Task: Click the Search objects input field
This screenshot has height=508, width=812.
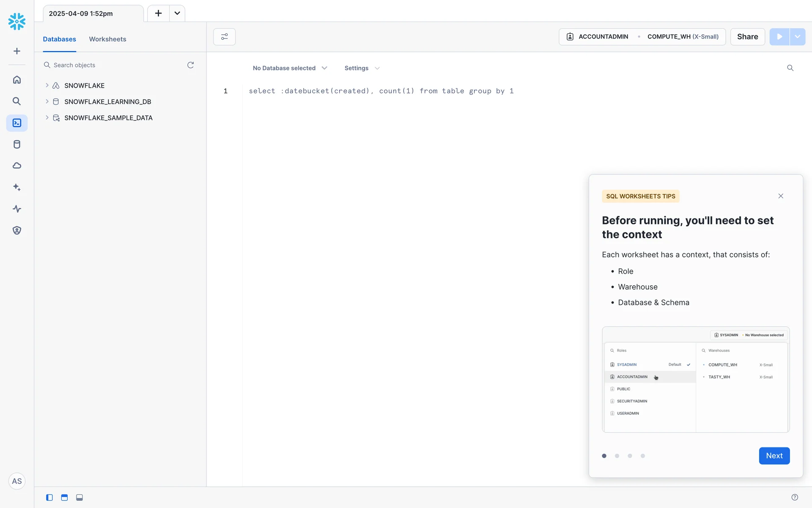Action: pyautogui.click(x=114, y=65)
